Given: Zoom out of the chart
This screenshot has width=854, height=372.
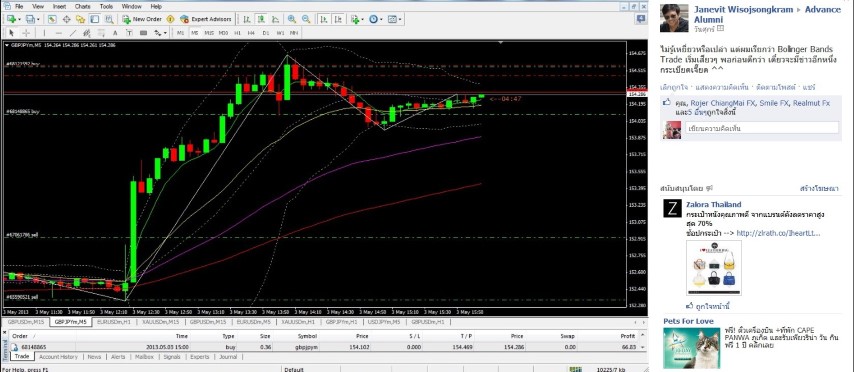Looking at the screenshot, I should tap(306, 19).
